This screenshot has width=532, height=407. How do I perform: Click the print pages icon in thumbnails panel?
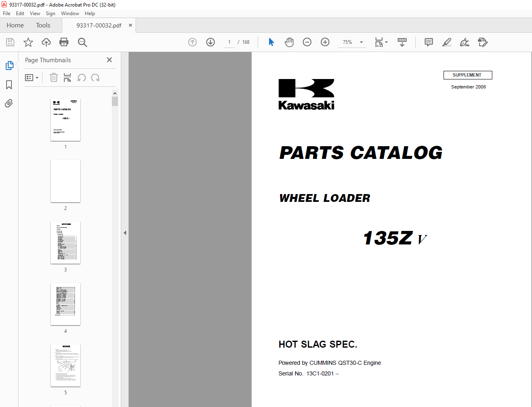[x=68, y=77]
